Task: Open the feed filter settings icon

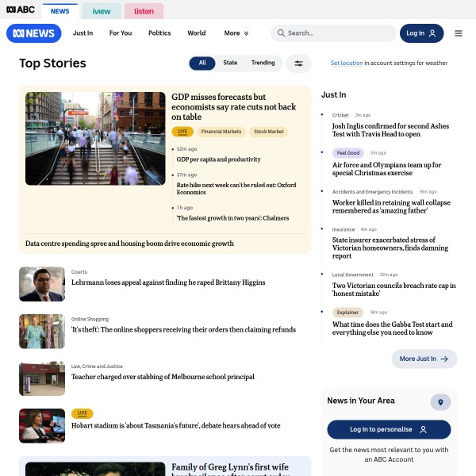Action: (x=298, y=63)
